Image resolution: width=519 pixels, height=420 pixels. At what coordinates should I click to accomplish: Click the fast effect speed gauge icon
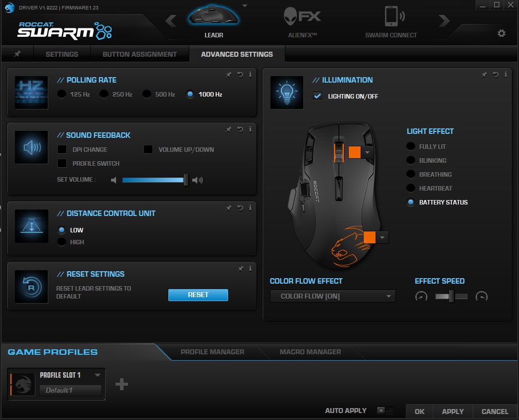pos(482,296)
